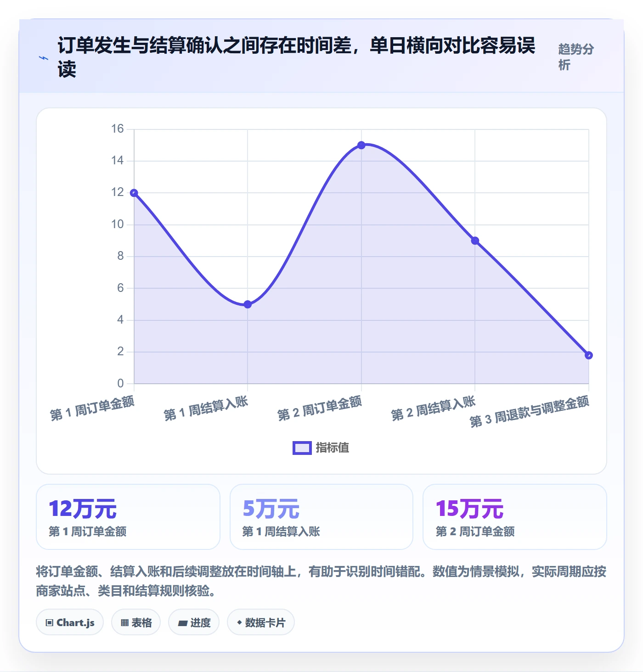Click the 12万元 stat value

[83, 509]
